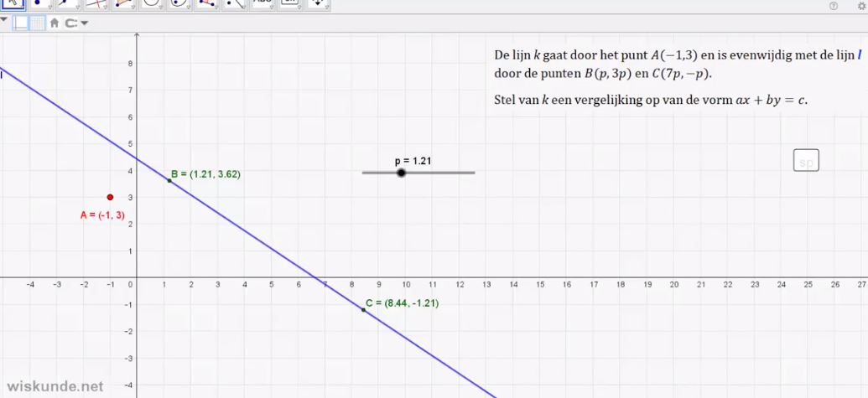The image size is (868, 398).
Task: Open the Line tools dropdown arrow
Action: pos(77,8)
